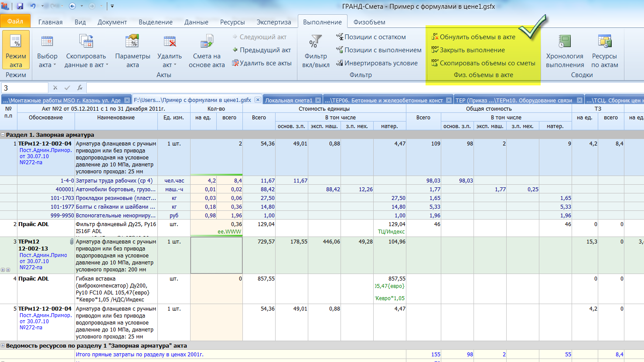The height and width of the screenshot is (362, 644).
Task: Click Скопировать объемы со сметы
Action: point(484,63)
